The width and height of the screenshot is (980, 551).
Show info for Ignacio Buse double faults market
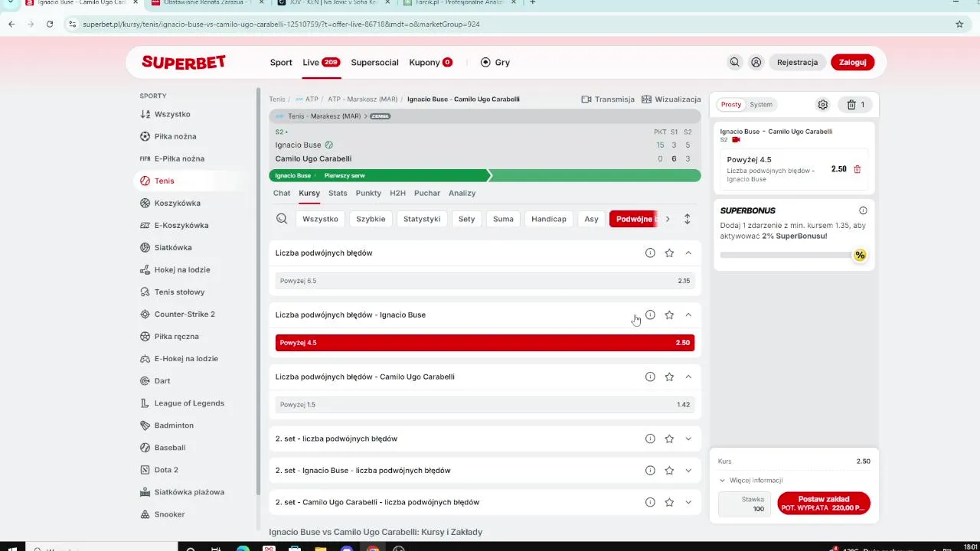(650, 315)
